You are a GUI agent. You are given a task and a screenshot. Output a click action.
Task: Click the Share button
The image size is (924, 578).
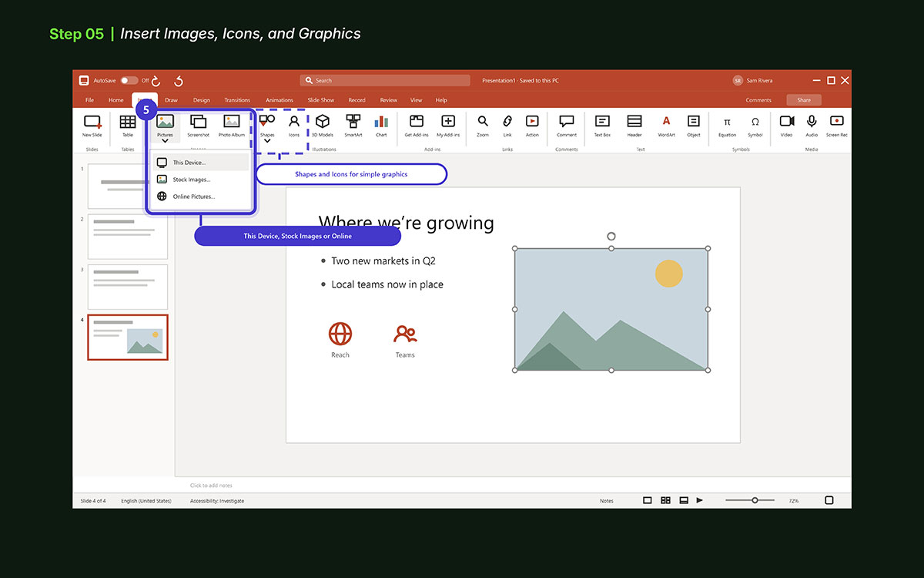tap(804, 100)
